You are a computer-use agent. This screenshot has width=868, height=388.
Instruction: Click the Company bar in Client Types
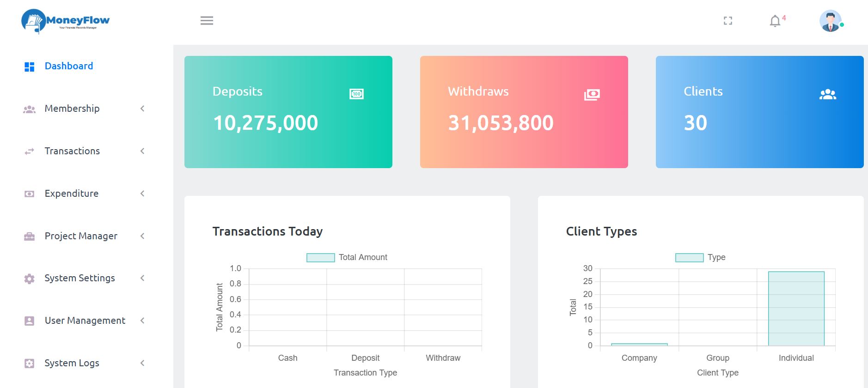pos(639,344)
